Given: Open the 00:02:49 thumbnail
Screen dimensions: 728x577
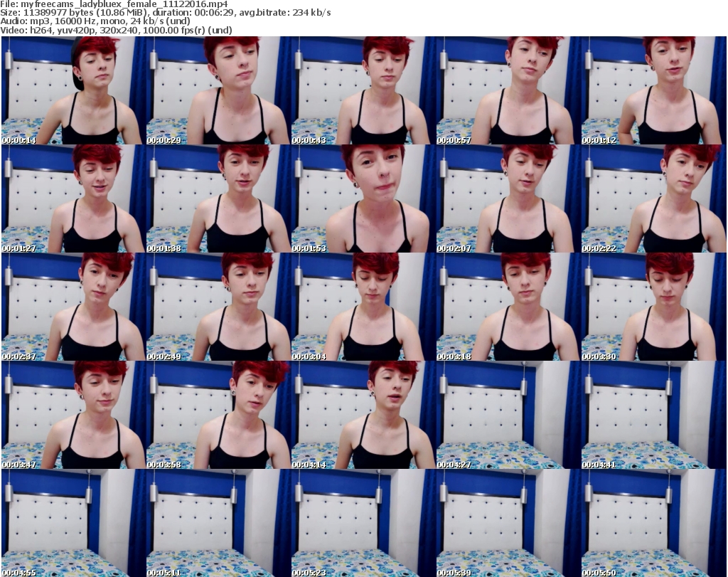Looking at the screenshot, I should pyautogui.click(x=218, y=307).
